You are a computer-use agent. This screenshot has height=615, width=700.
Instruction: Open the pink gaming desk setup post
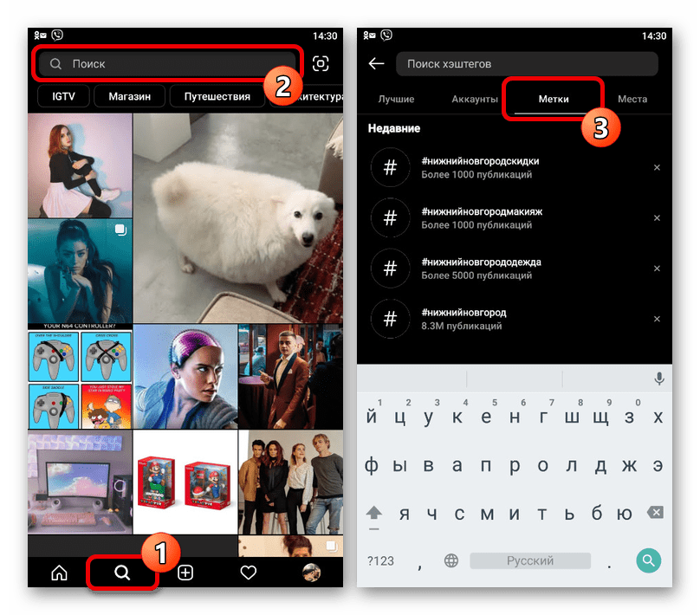coord(80,482)
